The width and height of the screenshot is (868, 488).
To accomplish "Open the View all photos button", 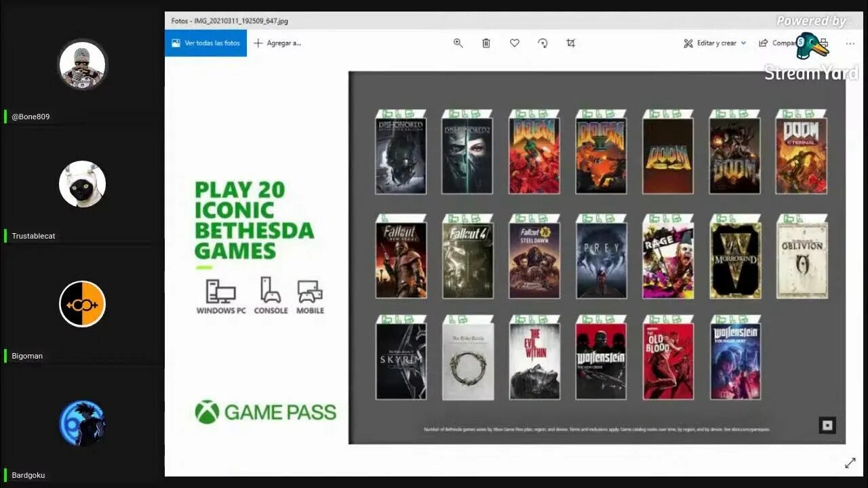I will [x=205, y=43].
